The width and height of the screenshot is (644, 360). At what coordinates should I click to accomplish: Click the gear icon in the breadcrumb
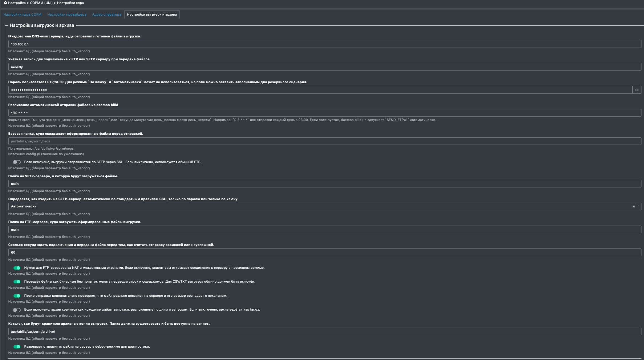coord(5,3)
